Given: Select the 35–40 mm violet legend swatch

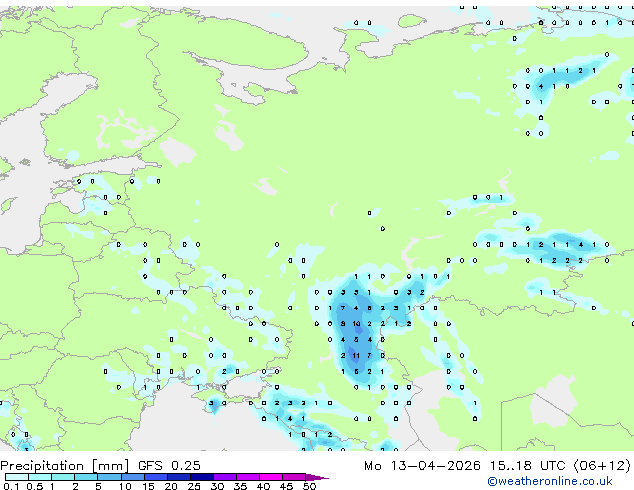Looking at the screenshot, I should coord(247,477).
